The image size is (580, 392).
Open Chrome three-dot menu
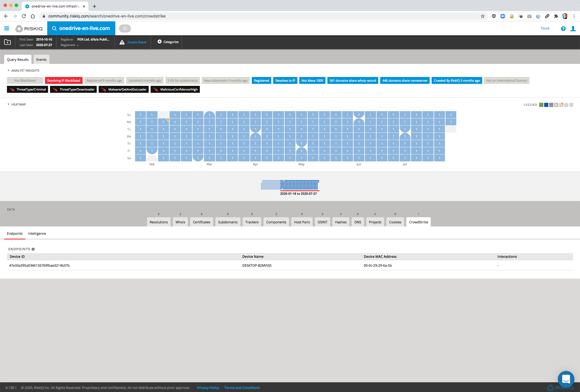574,16
